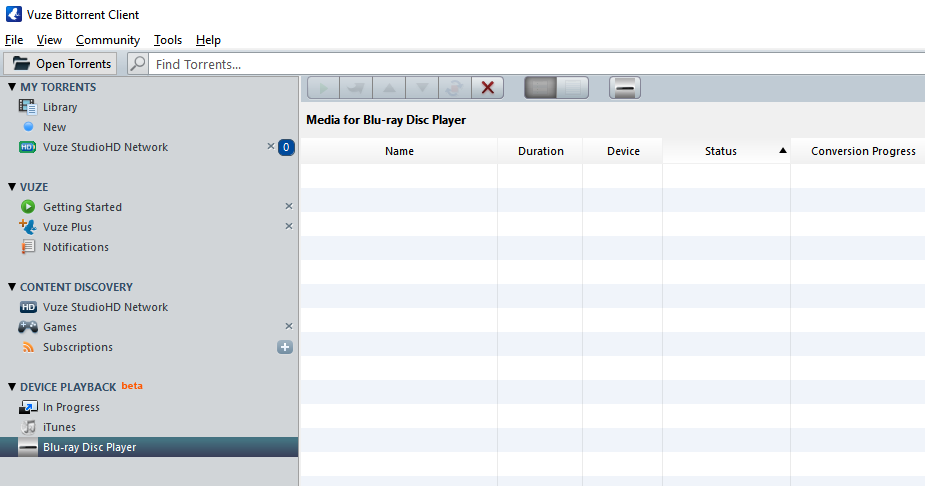This screenshot has width=925, height=486.
Task: Click the Blu-ray Disc Player device icon
Action: (28, 447)
